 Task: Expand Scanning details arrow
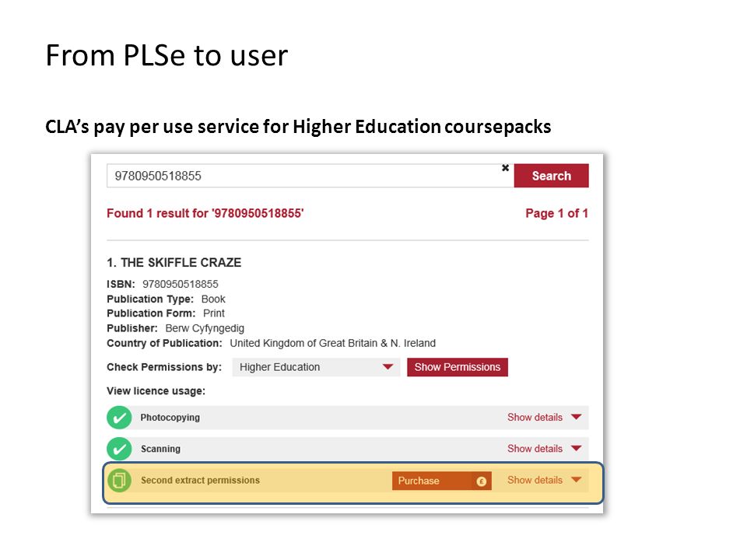576,449
